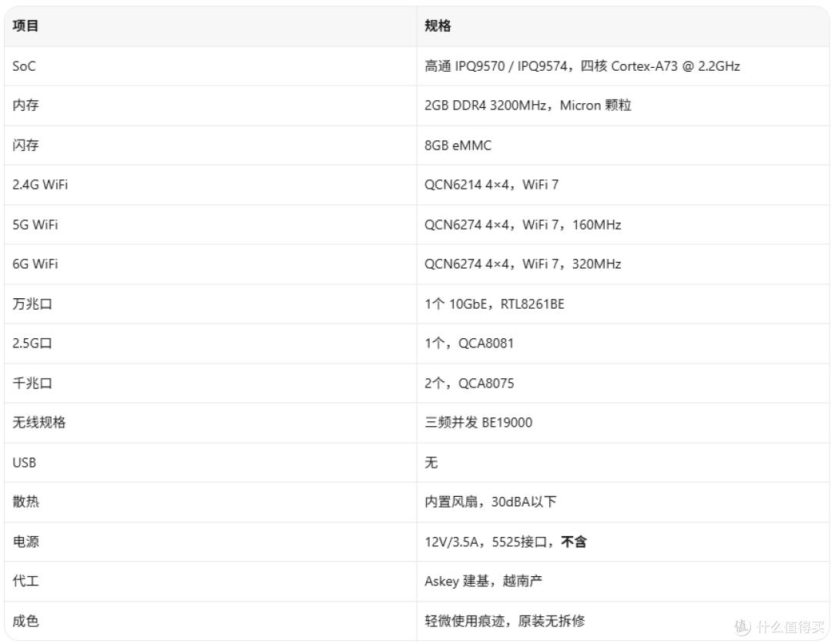
Task: Select the 内存 row label
Action: click(x=25, y=105)
